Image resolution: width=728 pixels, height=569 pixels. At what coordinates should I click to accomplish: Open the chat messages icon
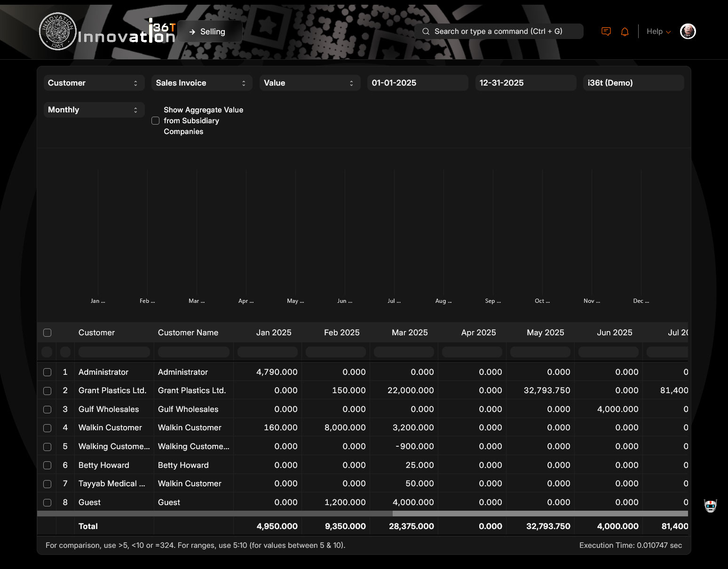pyautogui.click(x=606, y=32)
